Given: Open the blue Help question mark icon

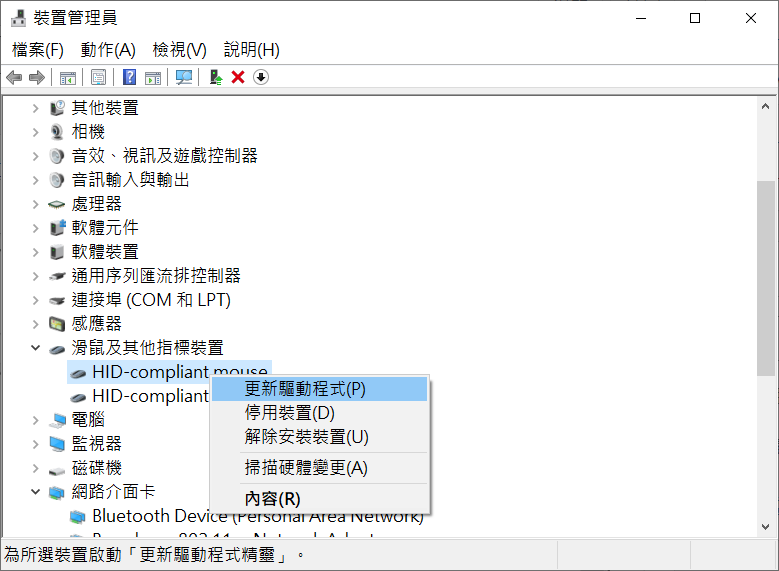Looking at the screenshot, I should [129, 78].
